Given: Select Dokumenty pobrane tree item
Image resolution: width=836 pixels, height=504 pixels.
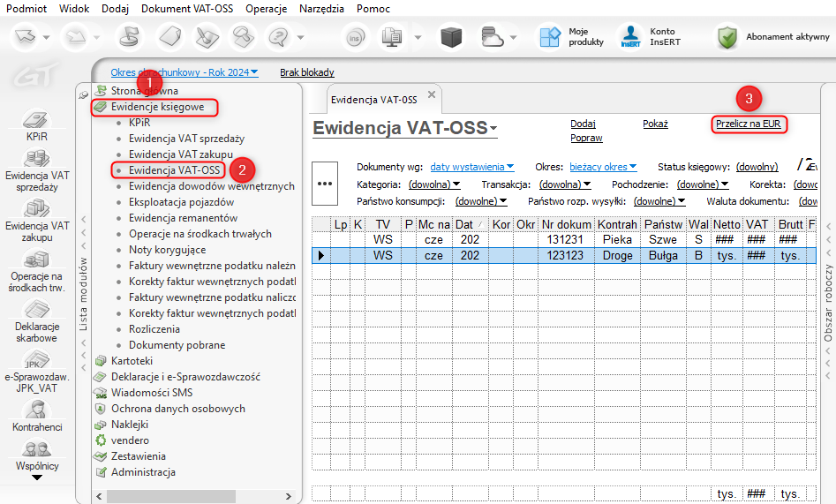Looking at the screenshot, I should click(x=177, y=345).
